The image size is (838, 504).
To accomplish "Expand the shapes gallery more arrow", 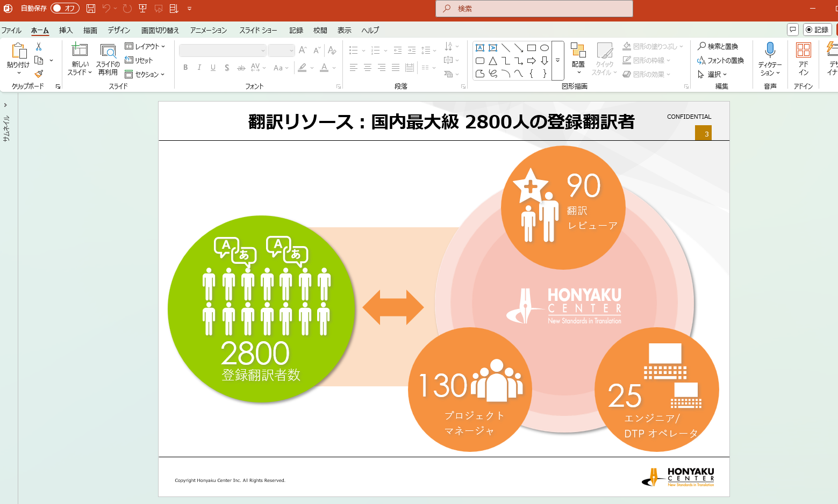I will pos(558,61).
